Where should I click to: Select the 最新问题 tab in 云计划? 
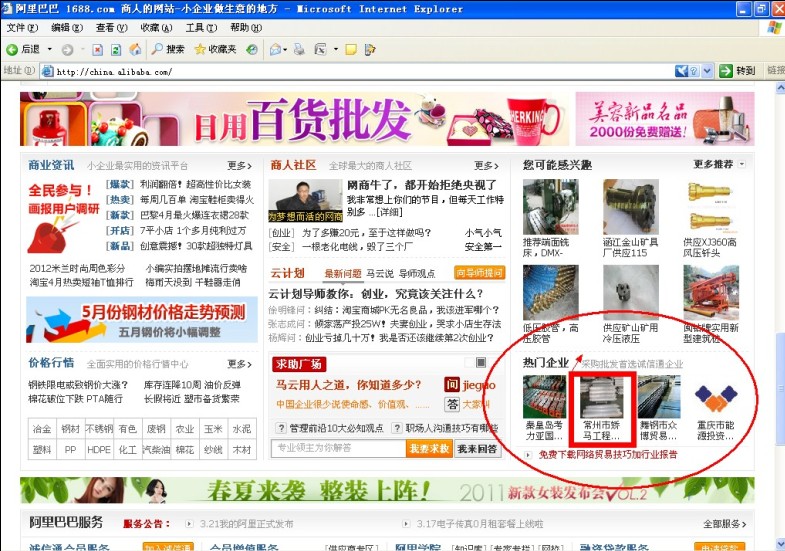coord(342,273)
